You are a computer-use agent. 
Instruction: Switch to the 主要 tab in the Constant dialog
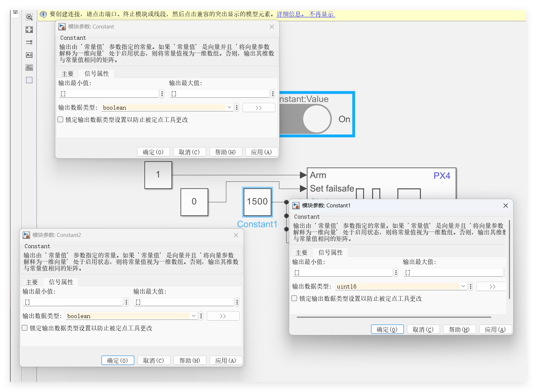pyautogui.click(x=67, y=74)
